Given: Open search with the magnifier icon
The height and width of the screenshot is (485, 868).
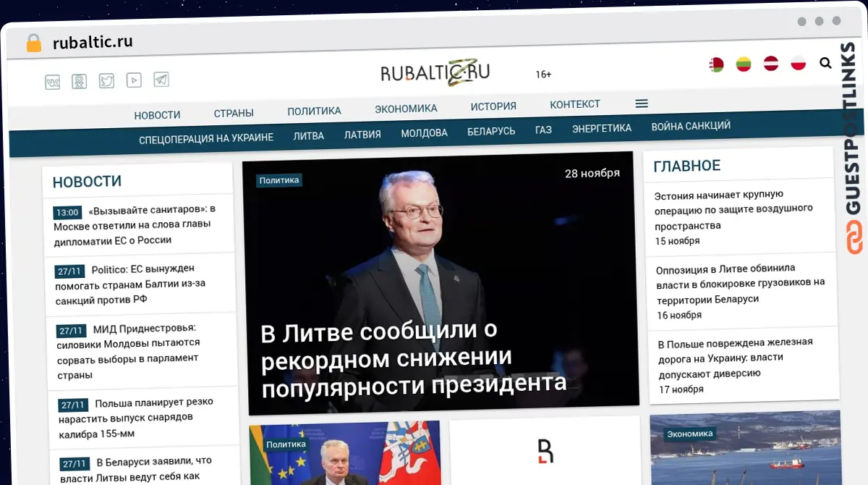Looking at the screenshot, I should tap(825, 63).
